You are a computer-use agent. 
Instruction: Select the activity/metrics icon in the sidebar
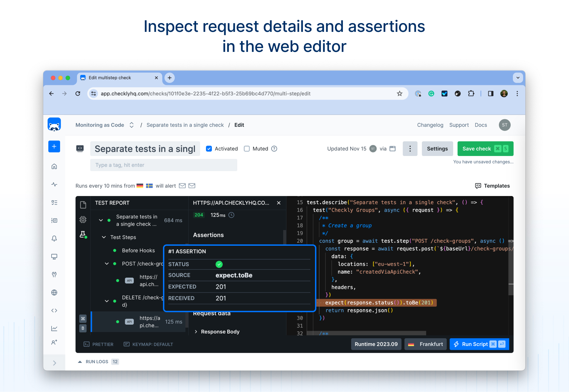(x=54, y=184)
